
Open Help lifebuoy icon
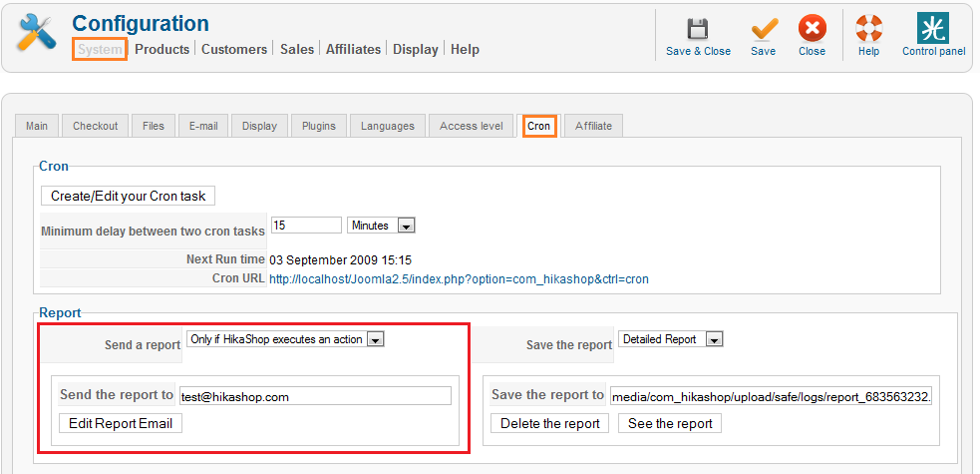[x=868, y=29]
